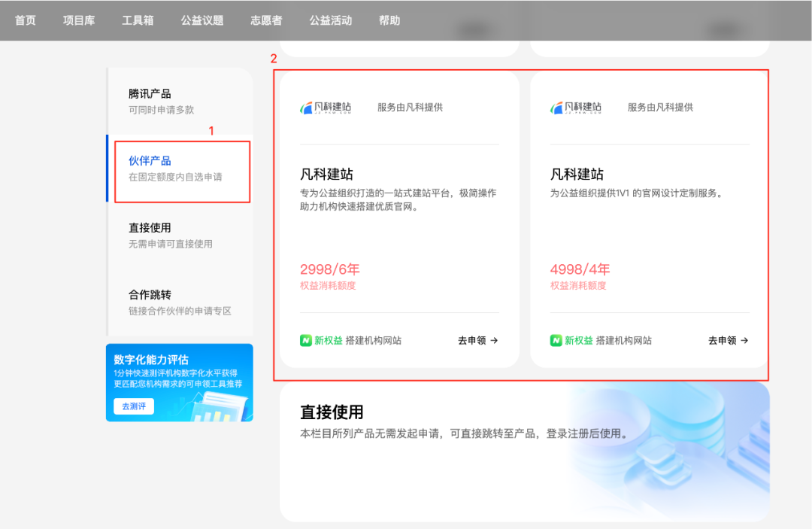Switch to 公益活动 in the top navigation
Screen dimensions: 812x529
330,20
